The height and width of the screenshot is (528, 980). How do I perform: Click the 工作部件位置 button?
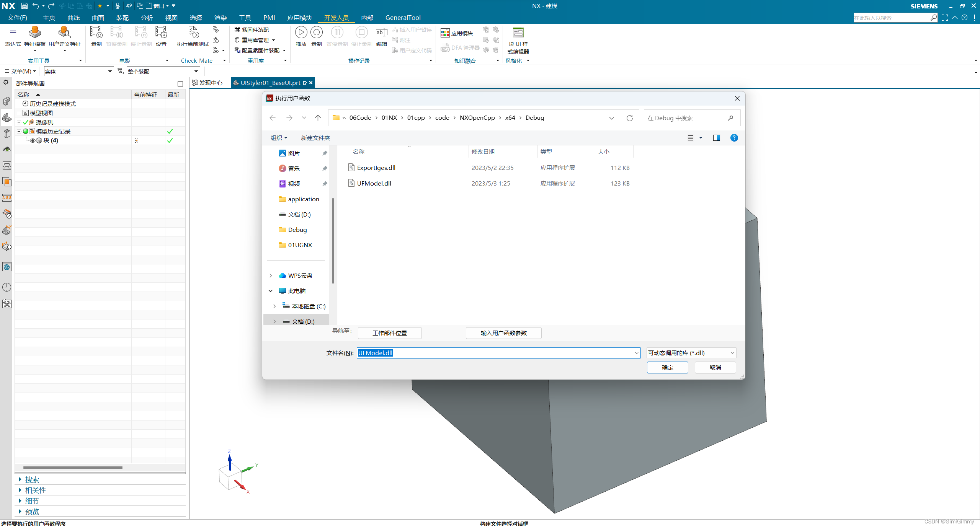coord(390,333)
